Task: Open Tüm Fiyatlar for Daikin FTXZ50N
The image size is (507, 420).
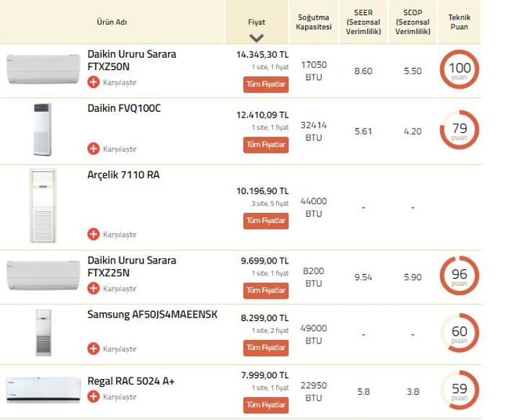Action: (x=266, y=84)
